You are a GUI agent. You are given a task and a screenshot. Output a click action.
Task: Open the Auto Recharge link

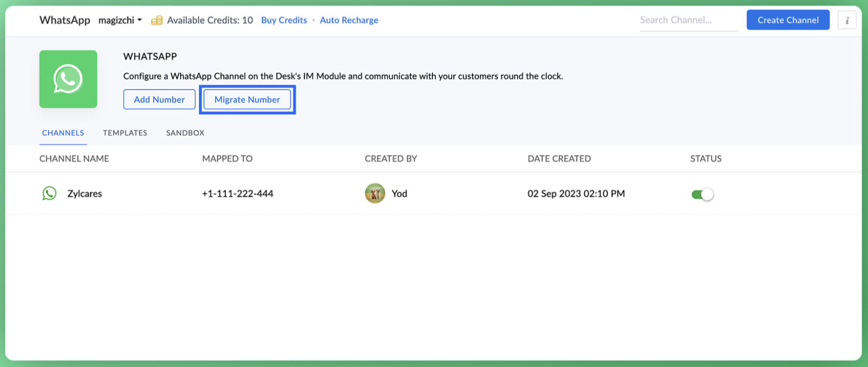tap(349, 20)
